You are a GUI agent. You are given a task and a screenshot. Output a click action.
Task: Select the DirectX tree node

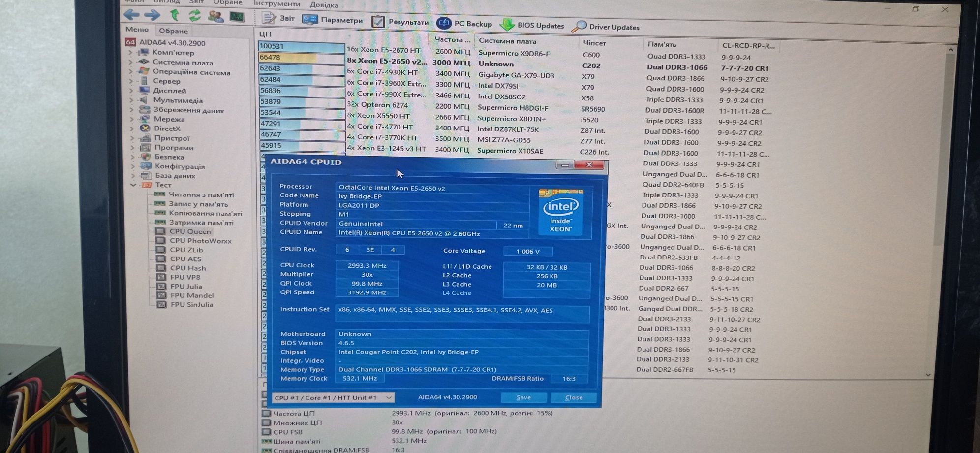[x=167, y=129]
